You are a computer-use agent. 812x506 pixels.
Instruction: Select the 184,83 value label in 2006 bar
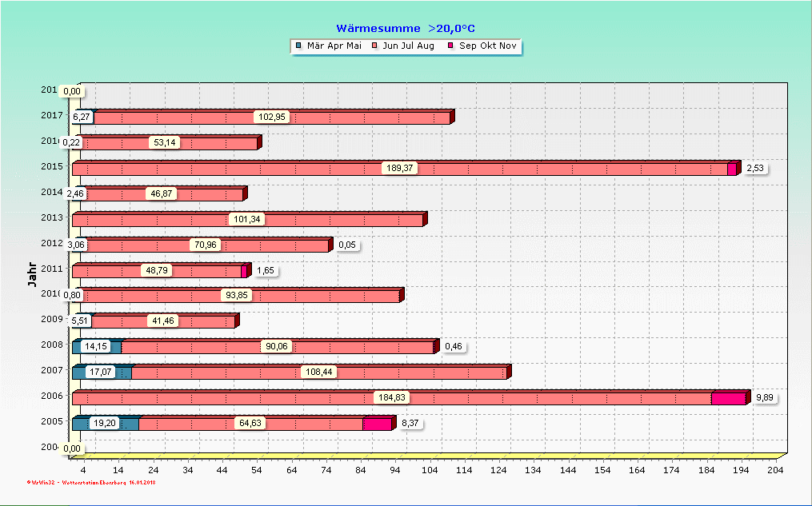click(391, 397)
